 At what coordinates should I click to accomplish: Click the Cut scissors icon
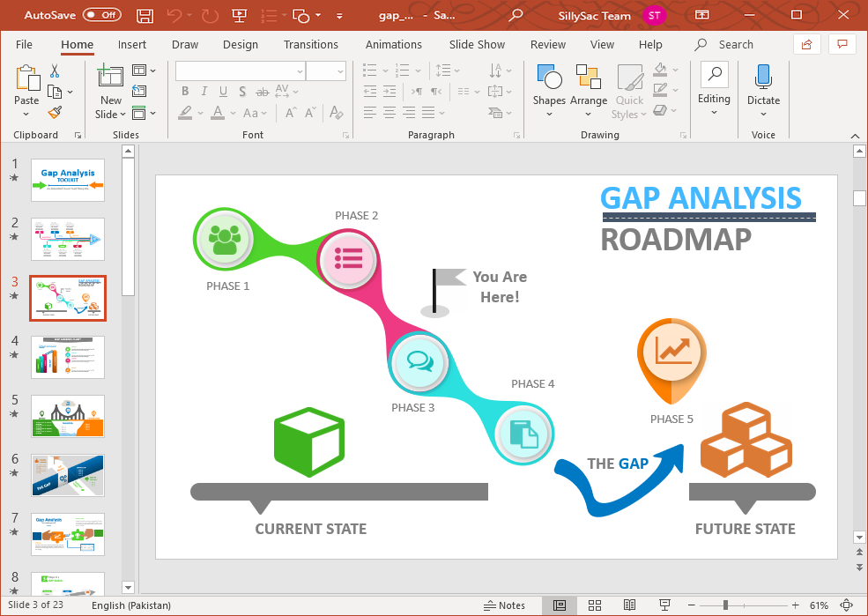pyautogui.click(x=55, y=71)
